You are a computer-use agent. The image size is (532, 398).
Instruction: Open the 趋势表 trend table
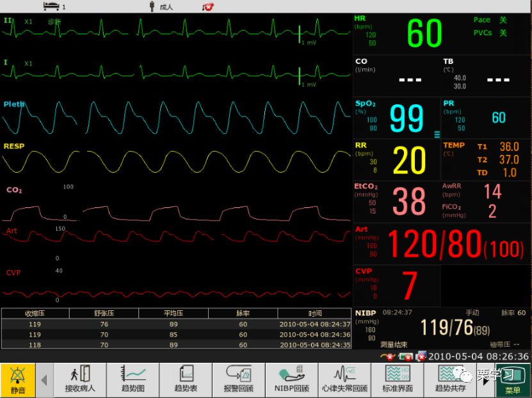click(186, 380)
